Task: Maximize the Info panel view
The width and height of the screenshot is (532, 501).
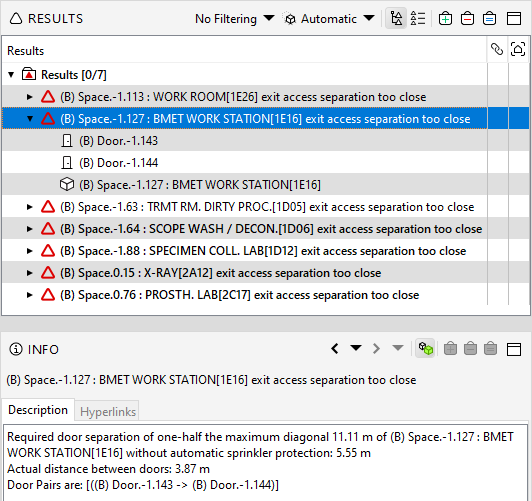Action: click(x=514, y=349)
